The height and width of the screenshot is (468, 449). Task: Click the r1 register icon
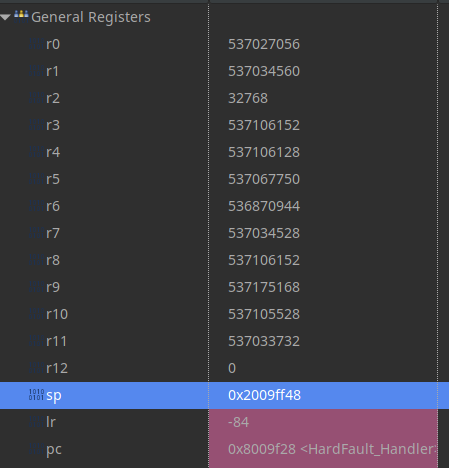[x=36, y=71]
